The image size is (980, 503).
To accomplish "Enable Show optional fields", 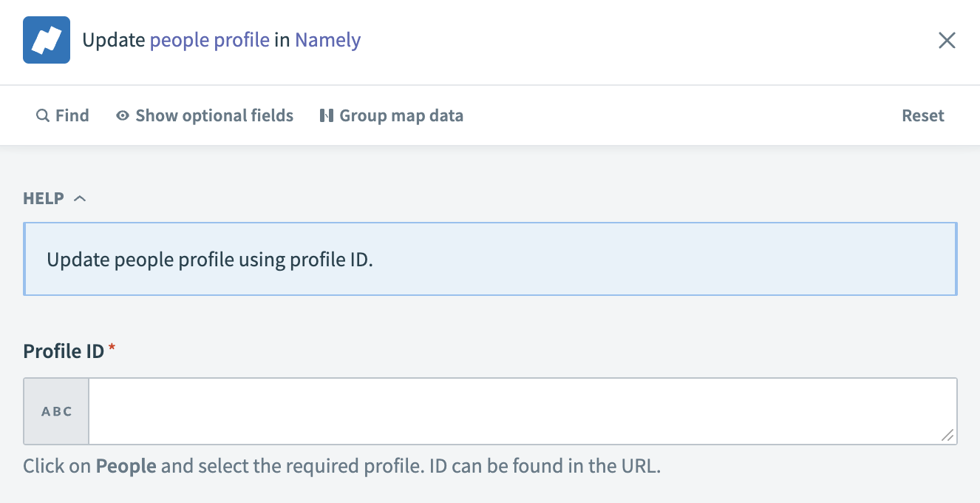I will pos(214,115).
